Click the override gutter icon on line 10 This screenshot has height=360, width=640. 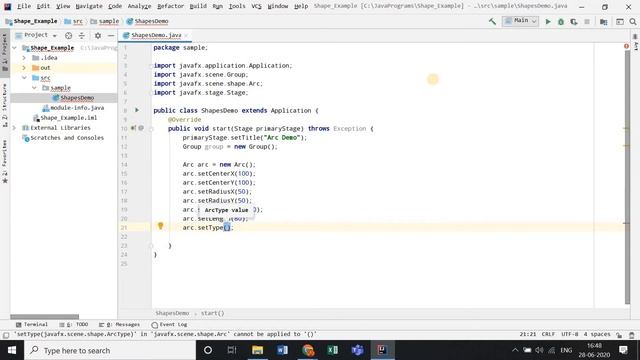(x=133, y=128)
